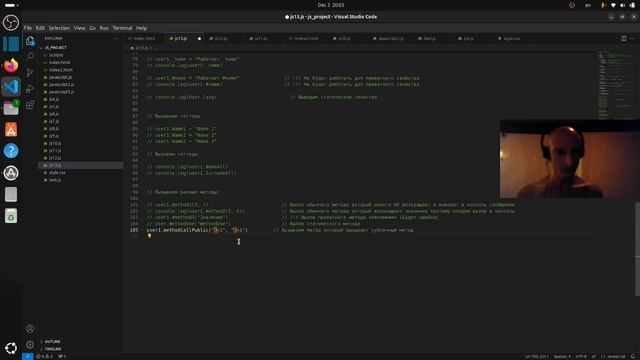
Task: Switch to the test.js editor tab
Action: [x=429, y=38]
